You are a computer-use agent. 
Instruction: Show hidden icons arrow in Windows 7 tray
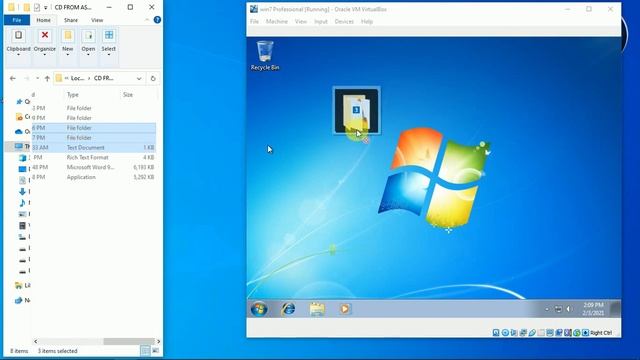pyautogui.click(x=547, y=309)
